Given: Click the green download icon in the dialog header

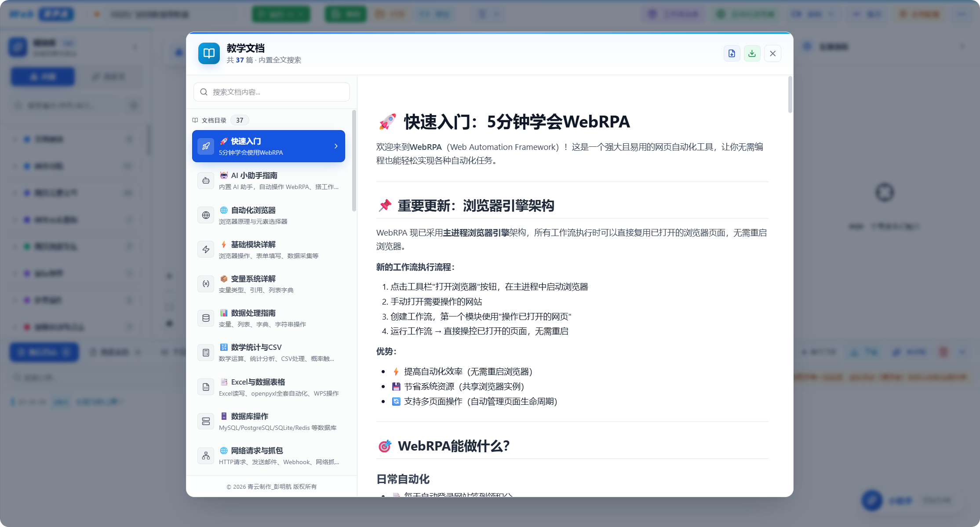Looking at the screenshot, I should point(752,54).
